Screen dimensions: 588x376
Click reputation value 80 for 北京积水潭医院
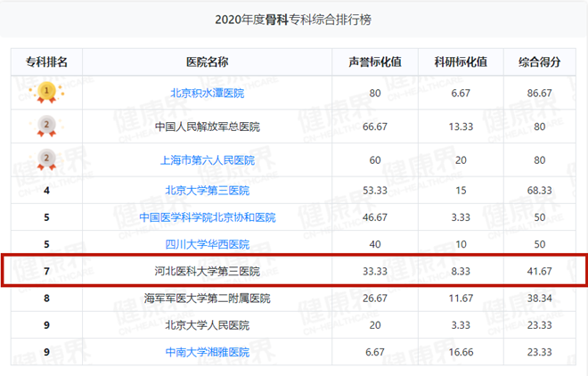(374, 93)
